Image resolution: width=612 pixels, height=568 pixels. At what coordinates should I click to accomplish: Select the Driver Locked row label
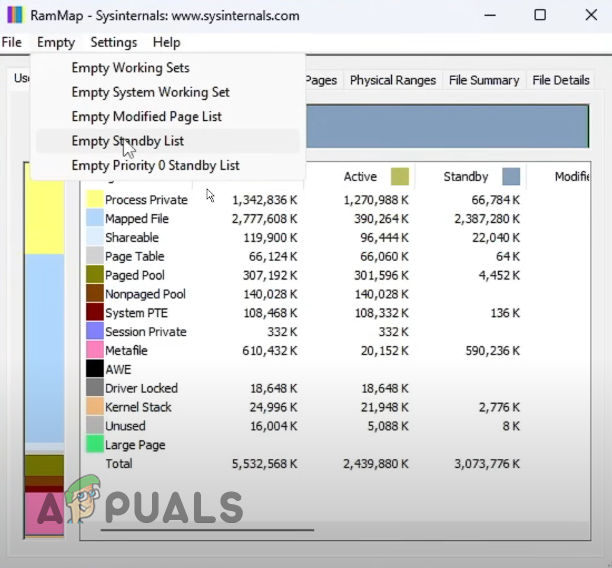click(141, 388)
